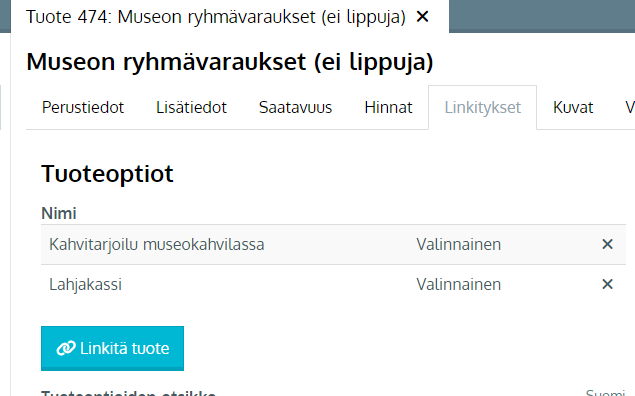
Task: Select the Lahjakassi row name
Action: coord(85,285)
